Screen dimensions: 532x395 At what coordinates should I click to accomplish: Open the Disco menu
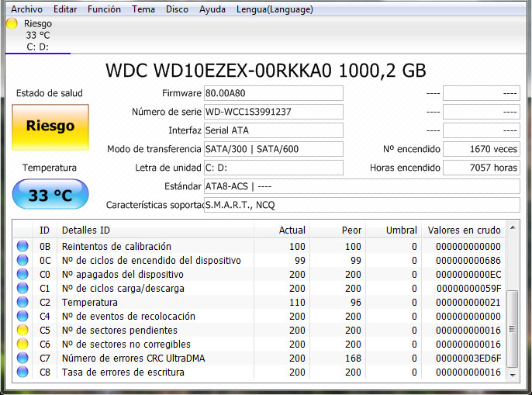(177, 9)
